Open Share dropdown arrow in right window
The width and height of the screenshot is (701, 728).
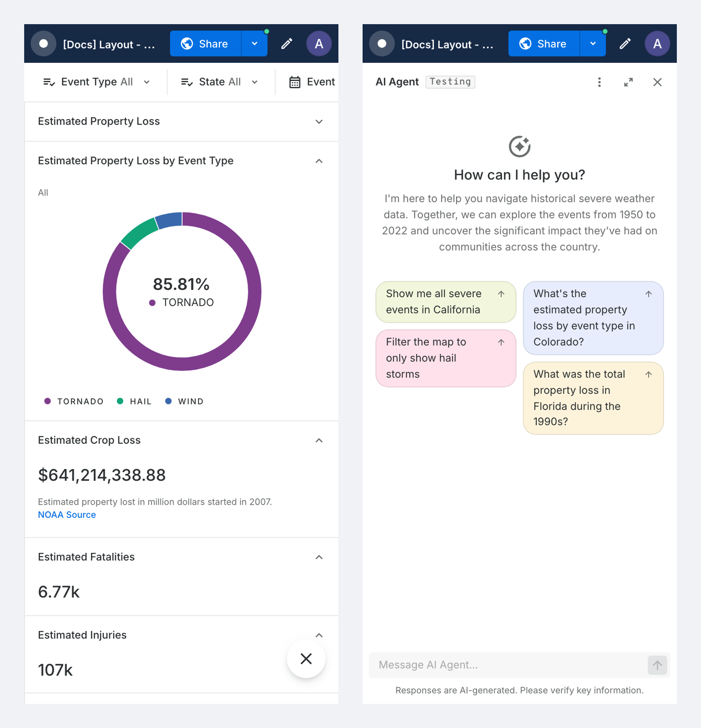point(593,44)
